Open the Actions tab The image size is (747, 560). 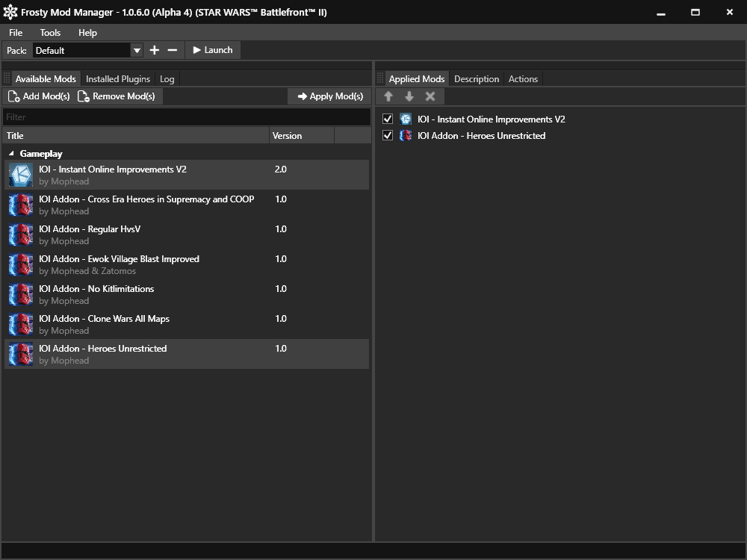(x=523, y=79)
